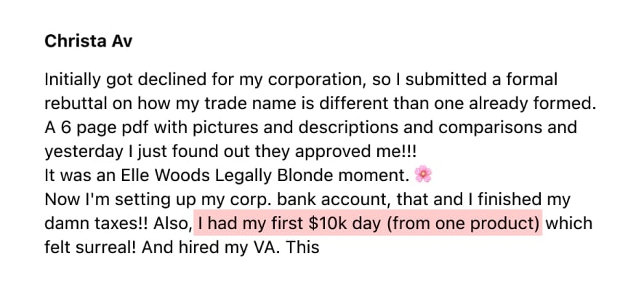644x288 pixels.
Task: Click the Christa Av author name
Action: pos(88,41)
